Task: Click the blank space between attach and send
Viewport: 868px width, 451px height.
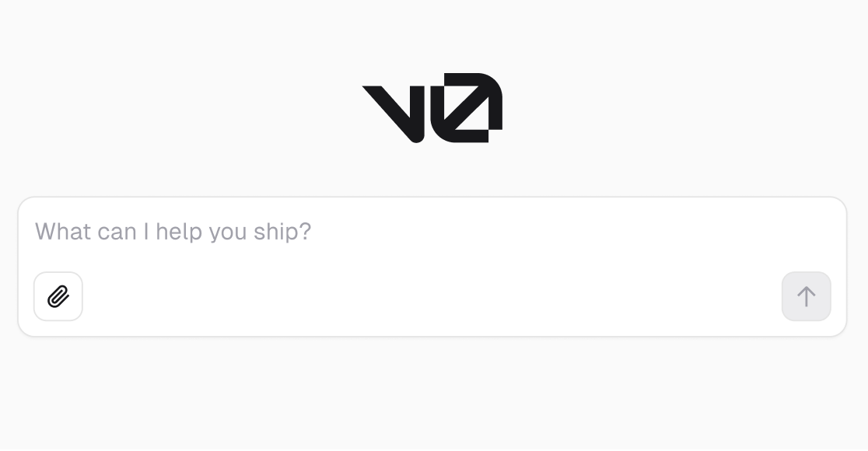Action: coord(432,297)
